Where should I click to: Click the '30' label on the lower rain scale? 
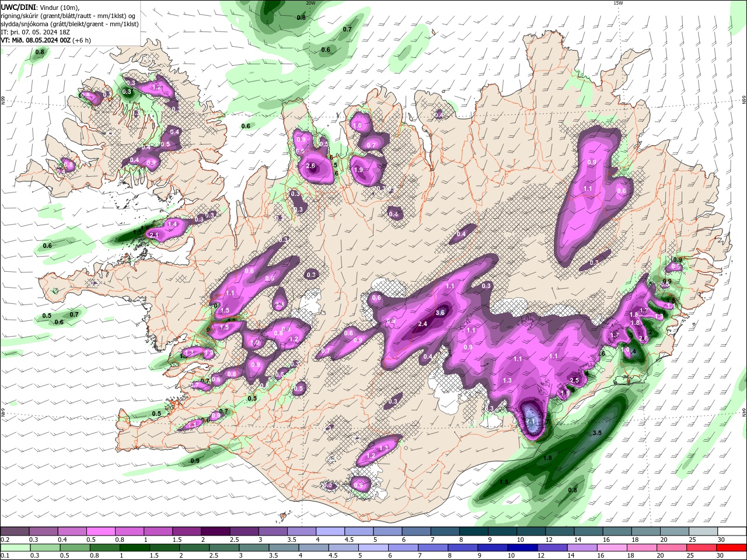tap(720, 555)
